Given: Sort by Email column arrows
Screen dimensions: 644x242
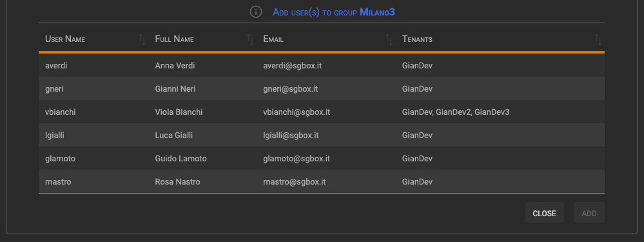Looking at the screenshot, I should tap(389, 39).
